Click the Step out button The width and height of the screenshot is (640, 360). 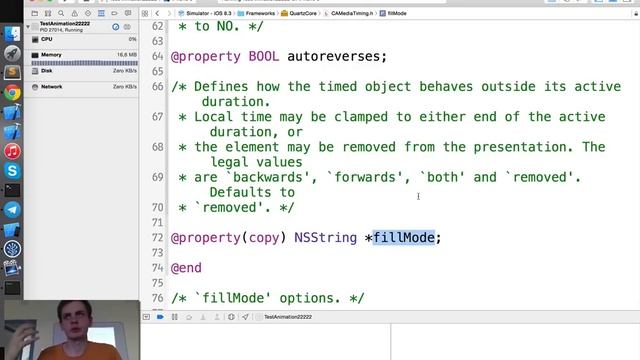click(217, 317)
